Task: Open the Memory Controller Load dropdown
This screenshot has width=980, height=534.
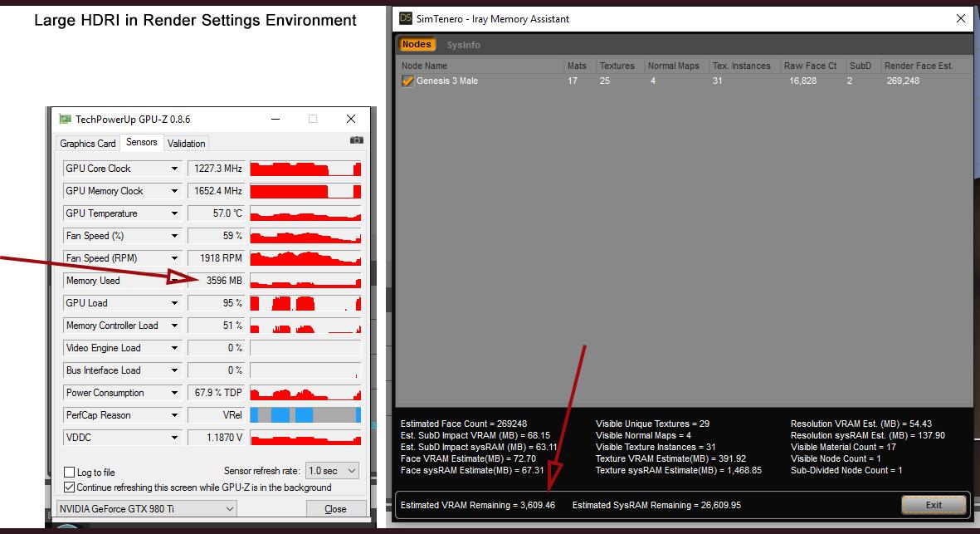Action: [174, 326]
